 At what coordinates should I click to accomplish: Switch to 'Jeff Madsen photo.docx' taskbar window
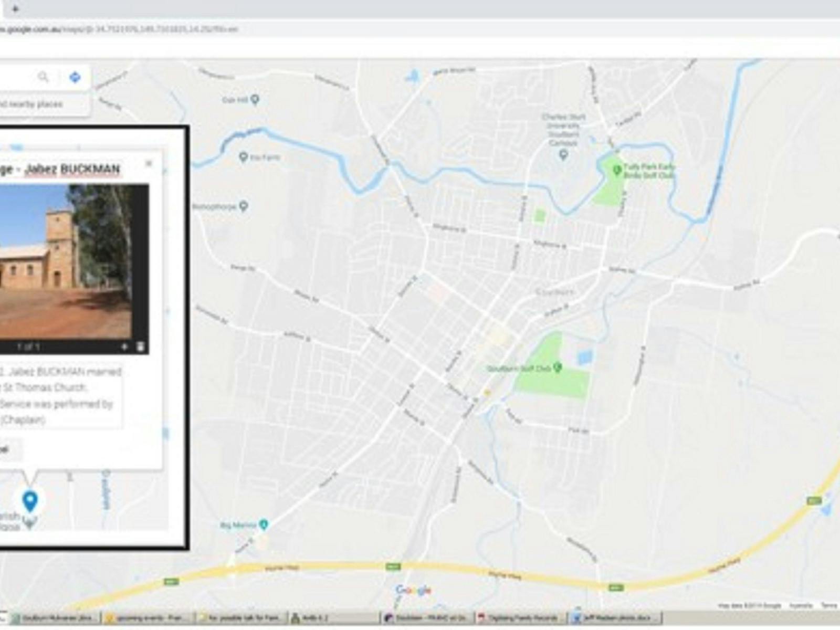coord(614,618)
